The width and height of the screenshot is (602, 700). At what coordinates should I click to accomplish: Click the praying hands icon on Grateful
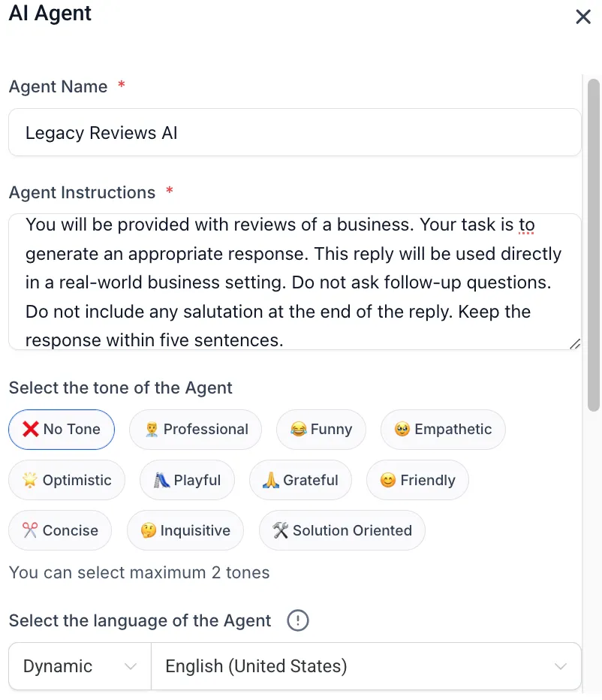(x=271, y=480)
